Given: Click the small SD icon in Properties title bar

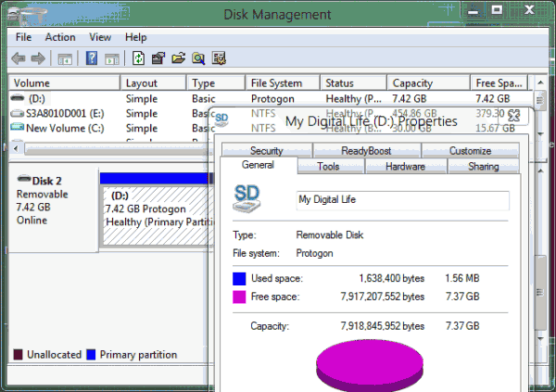Looking at the screenshot, I should [x=221, y=120].
